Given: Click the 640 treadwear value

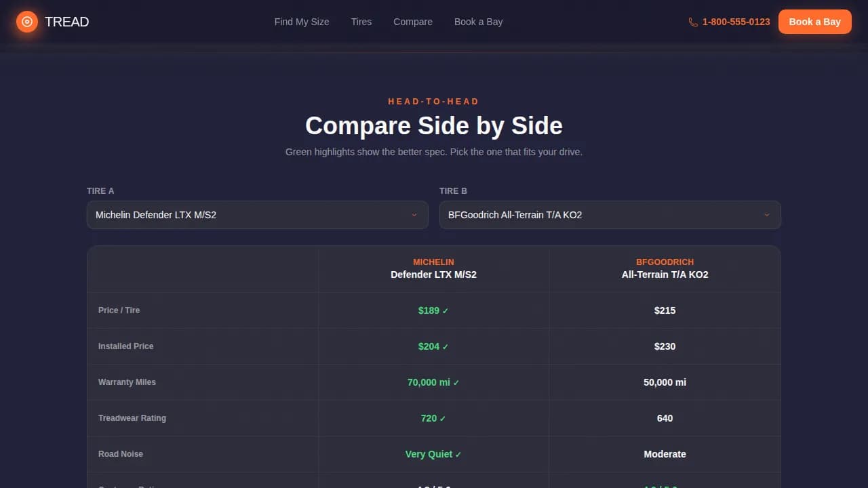Looking at the screenshot, I should [665, 418].
